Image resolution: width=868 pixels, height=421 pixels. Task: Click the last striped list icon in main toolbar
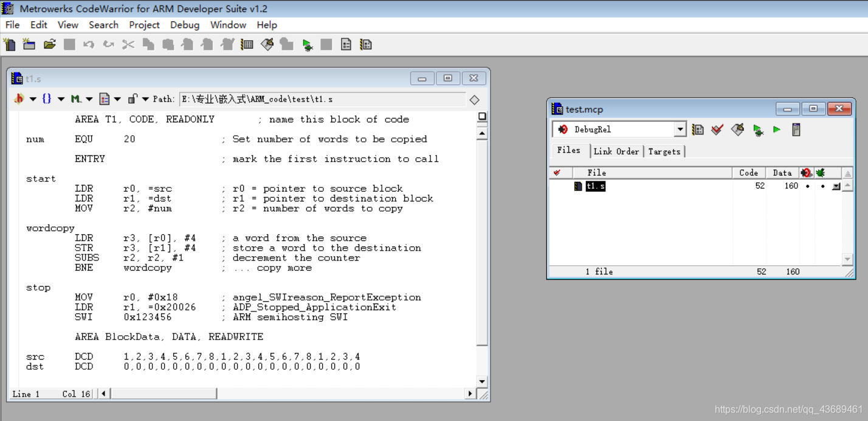coord(365,44)
